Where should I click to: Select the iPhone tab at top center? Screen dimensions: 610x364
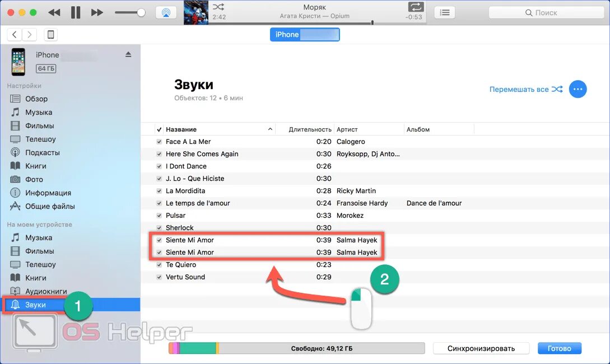(x=305, y=35)
